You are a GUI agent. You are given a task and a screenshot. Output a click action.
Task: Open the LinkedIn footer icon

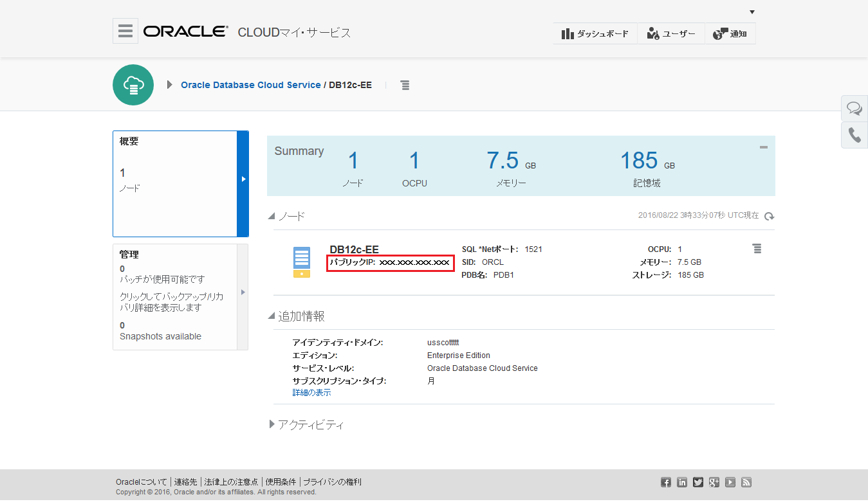[682, 482]
